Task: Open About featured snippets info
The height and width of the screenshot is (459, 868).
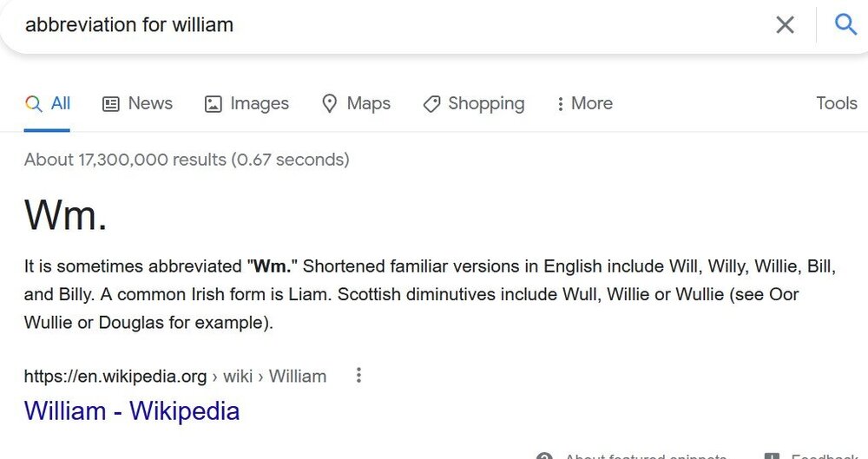Action: (x=634, y=456)
